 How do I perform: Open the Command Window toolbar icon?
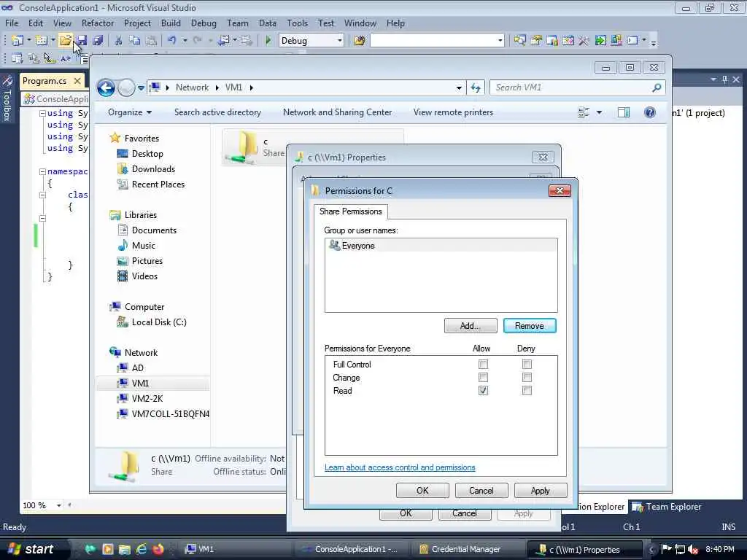(x=632, y=41)
